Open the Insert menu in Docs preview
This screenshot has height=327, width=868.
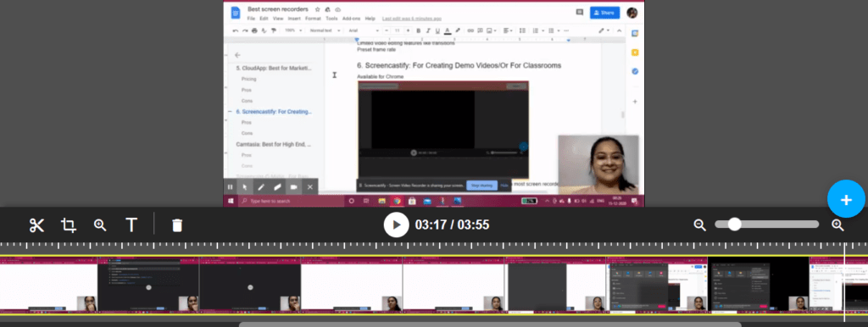(294, 19)
